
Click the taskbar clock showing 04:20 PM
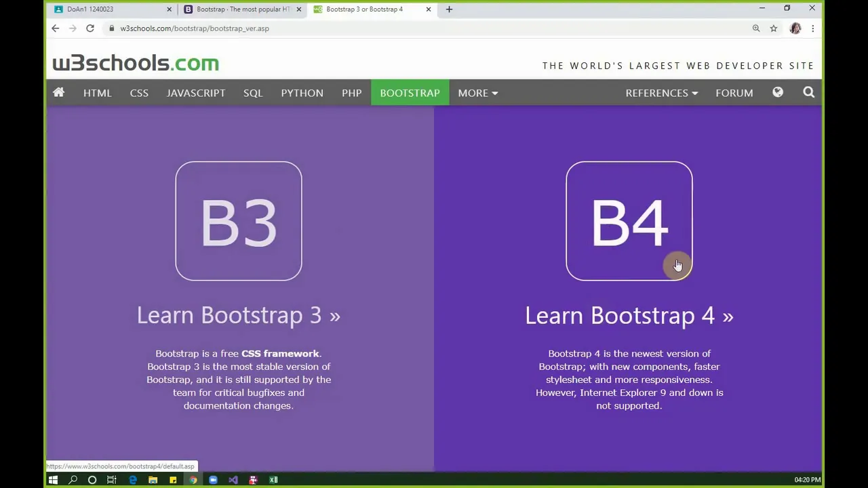point(807,480)
